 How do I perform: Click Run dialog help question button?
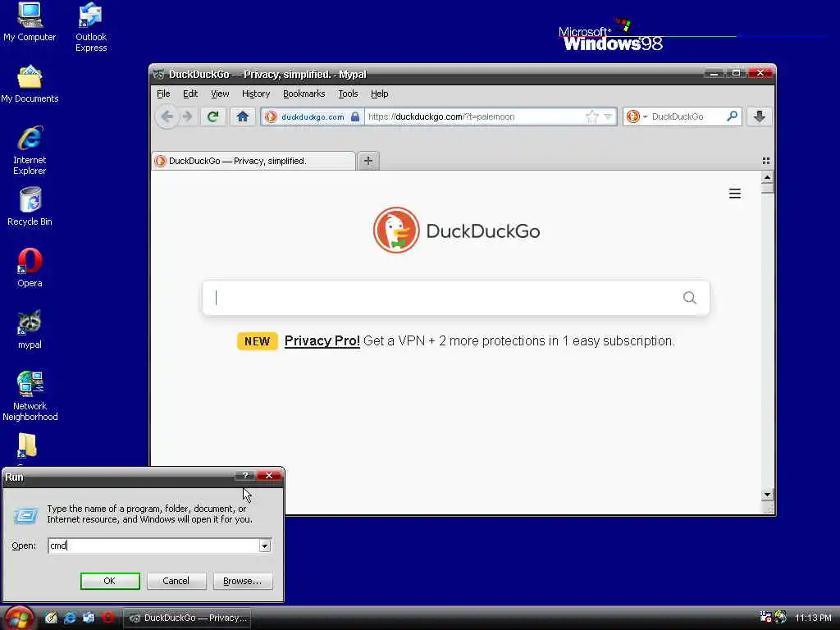(x=244, y=476)
